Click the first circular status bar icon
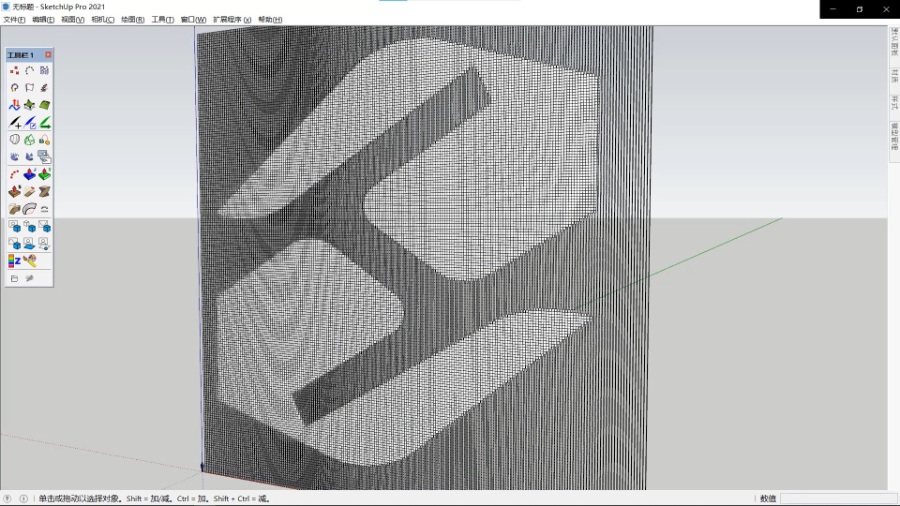Viewport: 900px width, 506px height. point(7,499)
